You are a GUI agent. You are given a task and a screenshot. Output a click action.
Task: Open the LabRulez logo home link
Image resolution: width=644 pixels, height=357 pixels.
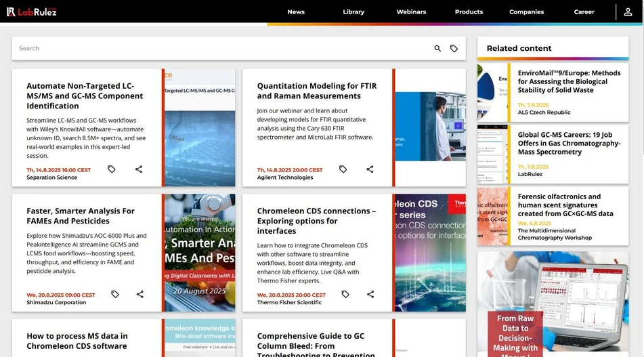[32, 12]
